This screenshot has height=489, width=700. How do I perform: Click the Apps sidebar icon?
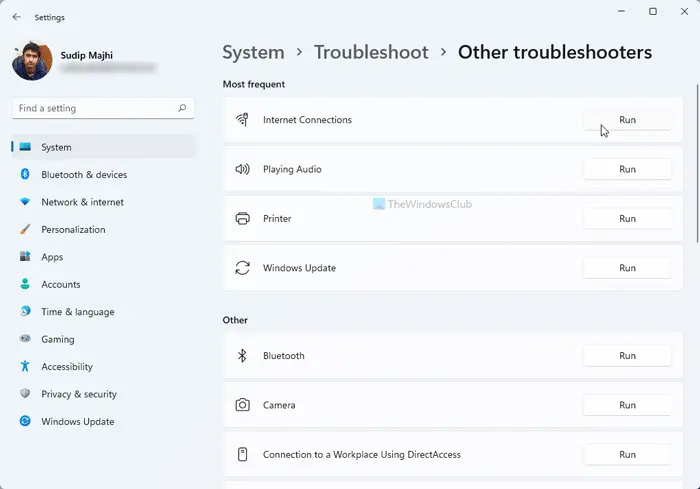[x=25, y=256]
